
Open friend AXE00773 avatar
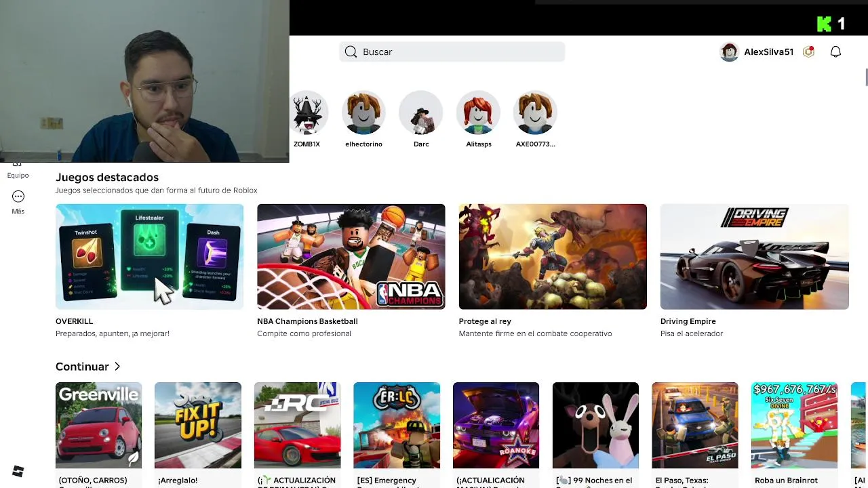coord(535,113)
